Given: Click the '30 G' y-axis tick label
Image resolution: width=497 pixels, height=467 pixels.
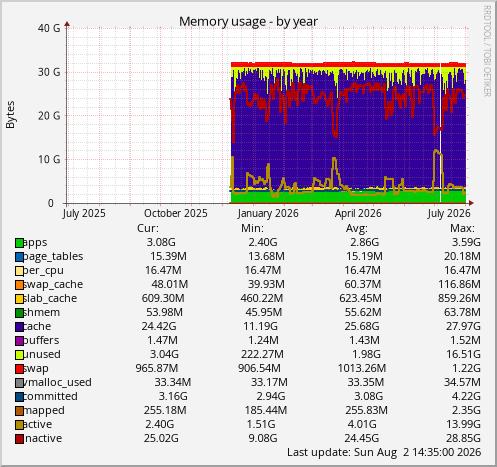Looking at the screenshot, I should coord(49,72).
